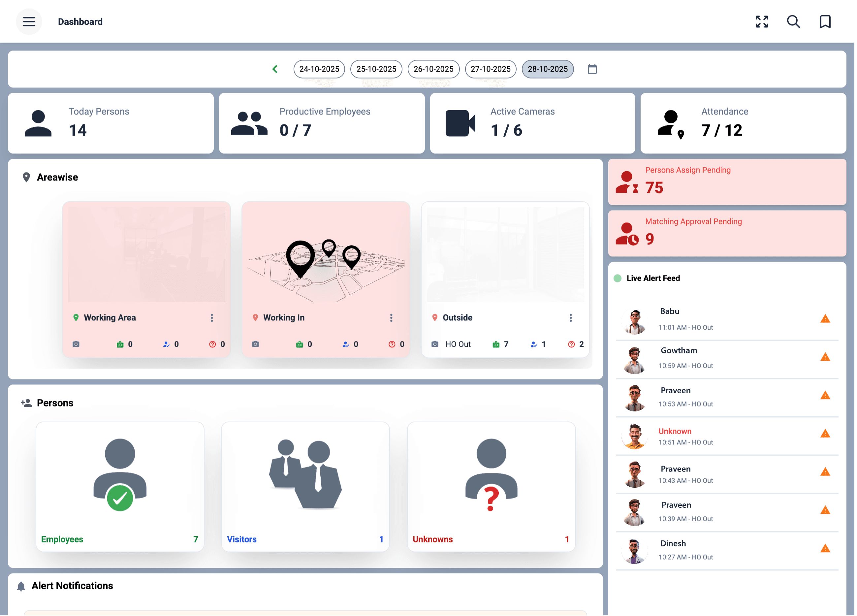Open Dinesh 10:27 AM alert entry
This screenshot has height=616, width=857.
[x=728, y=552]
